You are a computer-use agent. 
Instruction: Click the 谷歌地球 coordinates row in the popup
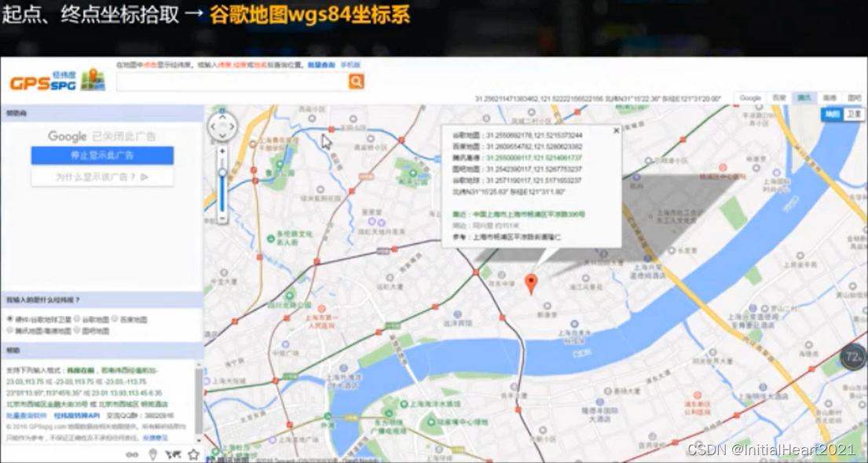coord(517,181)
